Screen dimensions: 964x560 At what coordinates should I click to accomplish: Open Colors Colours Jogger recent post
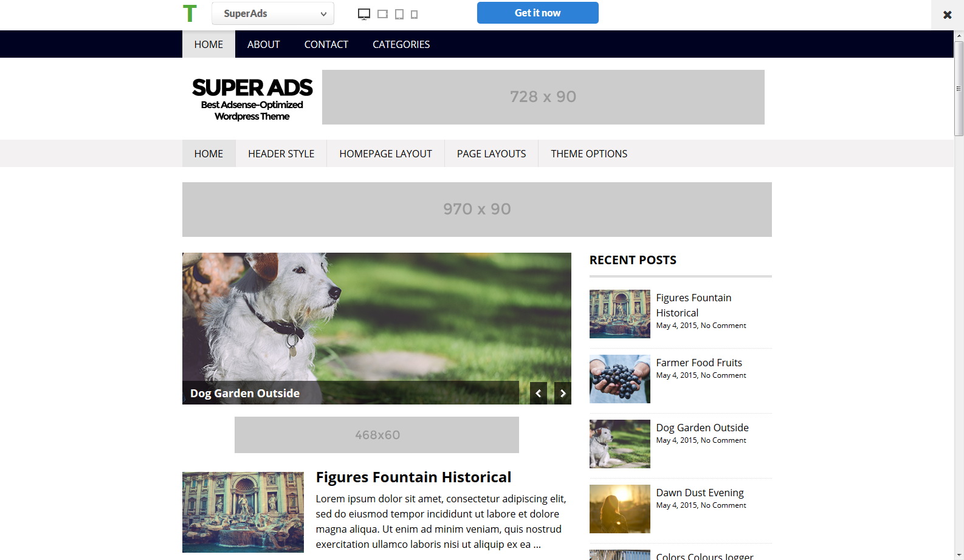pyautogui.click(x=704, y=556)
